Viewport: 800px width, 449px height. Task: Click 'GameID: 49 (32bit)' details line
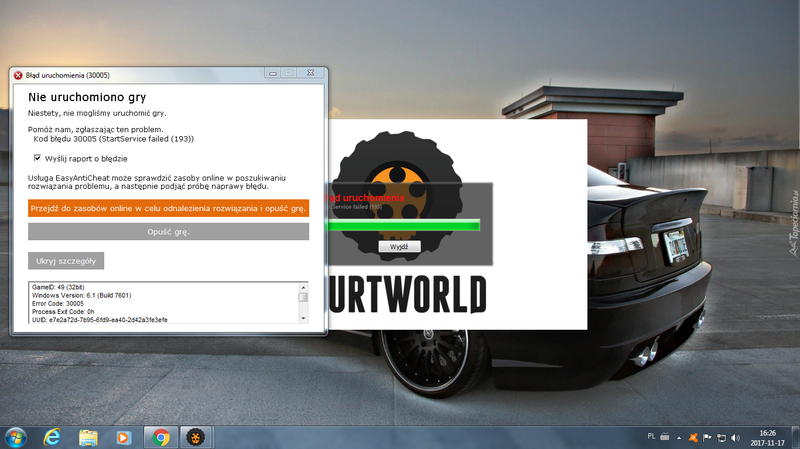[58, 287]
